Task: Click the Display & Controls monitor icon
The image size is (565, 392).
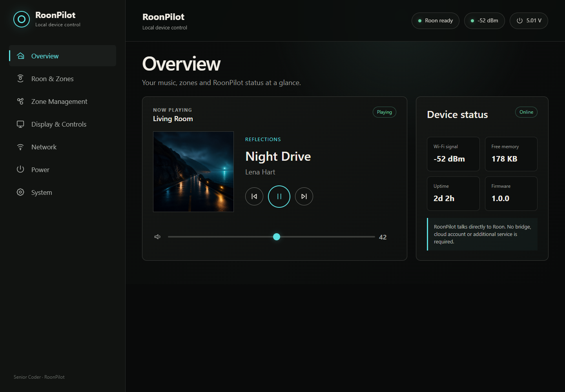Action: tap(20, 124)
